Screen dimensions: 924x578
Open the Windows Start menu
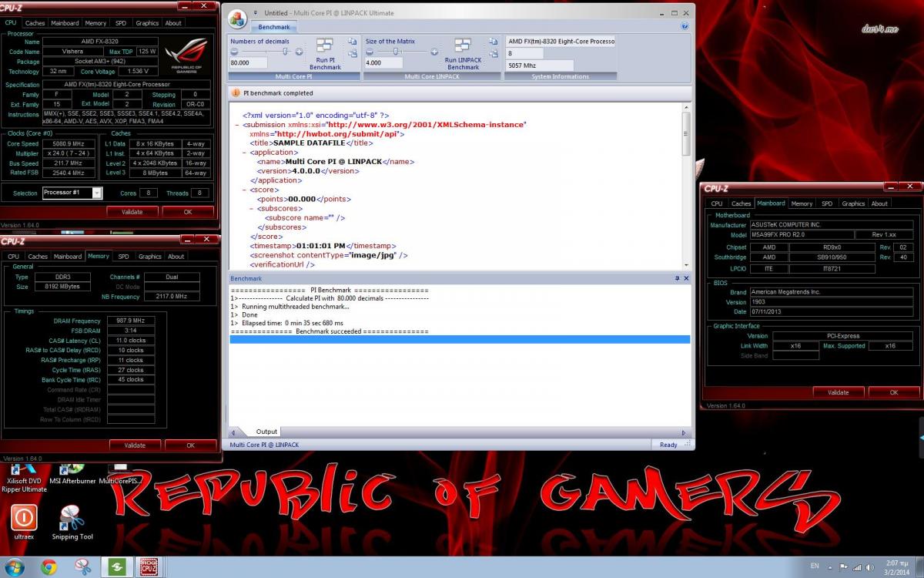[x=15, y=567]
